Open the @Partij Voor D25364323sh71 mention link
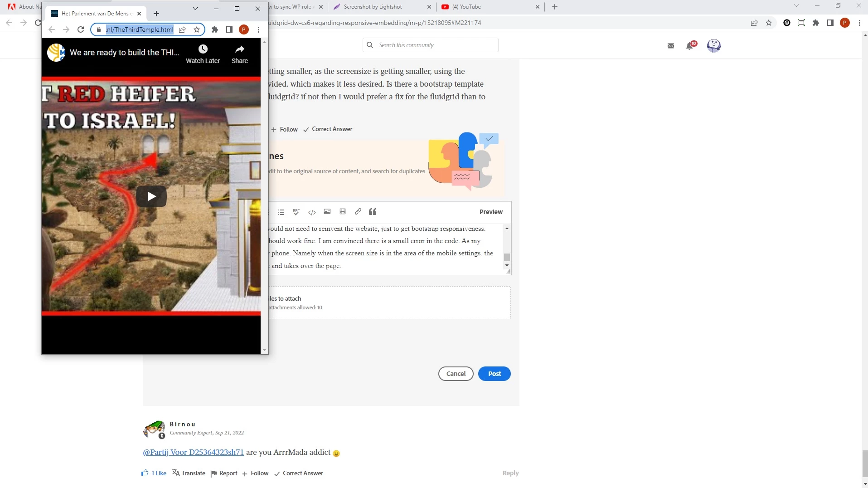 (194, 452)
